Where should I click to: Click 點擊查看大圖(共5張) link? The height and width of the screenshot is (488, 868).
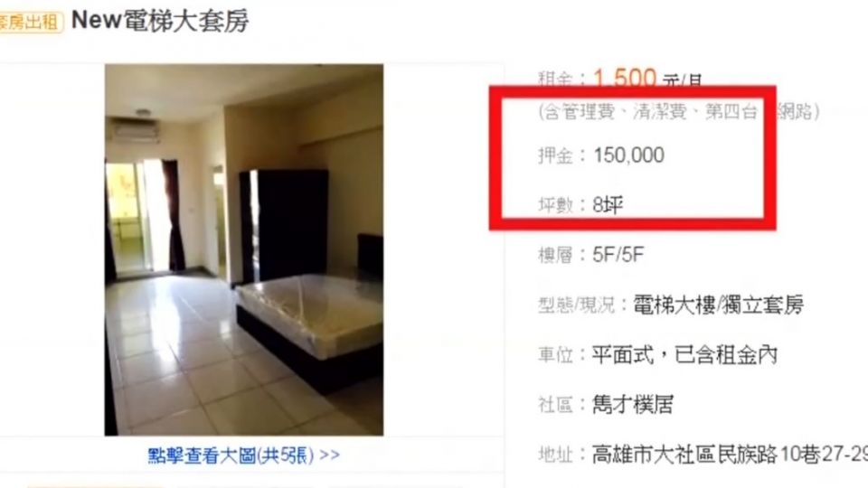[x=231, y=455]
